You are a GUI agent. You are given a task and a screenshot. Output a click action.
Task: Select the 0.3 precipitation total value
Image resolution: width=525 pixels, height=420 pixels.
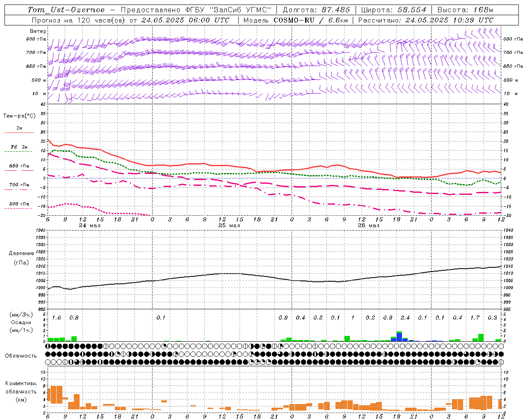pos(493,318)
